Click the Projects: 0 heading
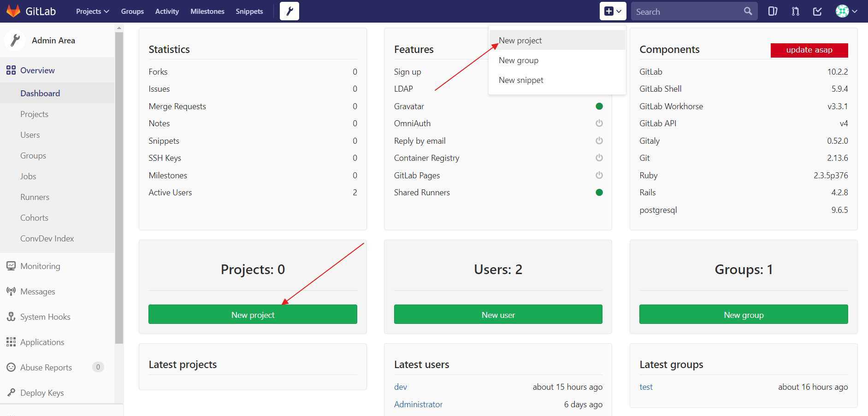The image size is (868, 416). click(253, 269)
